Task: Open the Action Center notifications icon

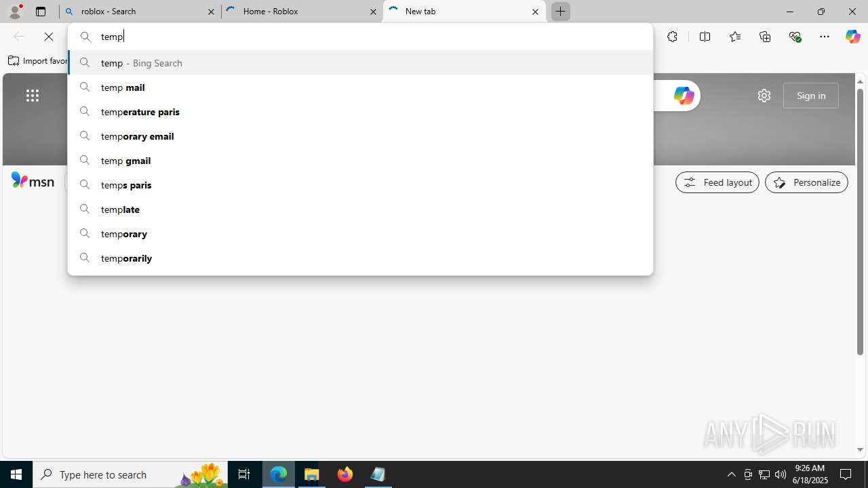Action: point(846,474)
